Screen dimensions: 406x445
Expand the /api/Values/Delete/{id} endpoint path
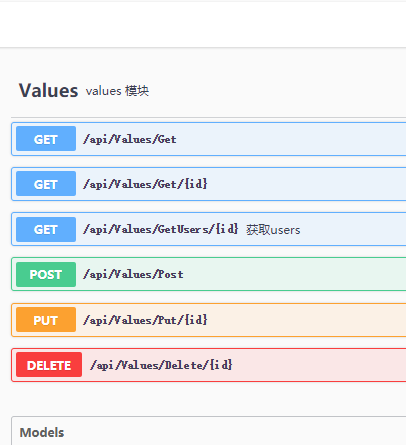pos(161,365)
